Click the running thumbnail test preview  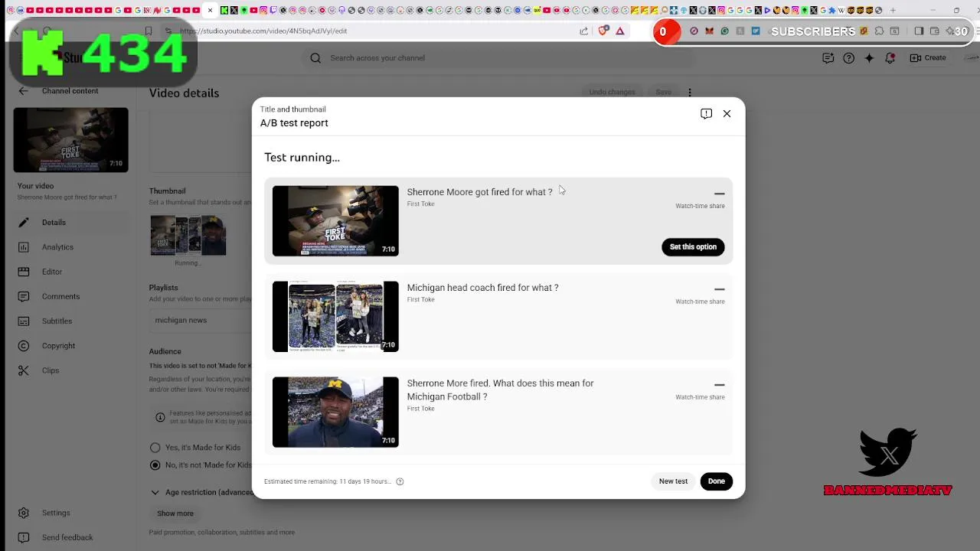[188, 235]
